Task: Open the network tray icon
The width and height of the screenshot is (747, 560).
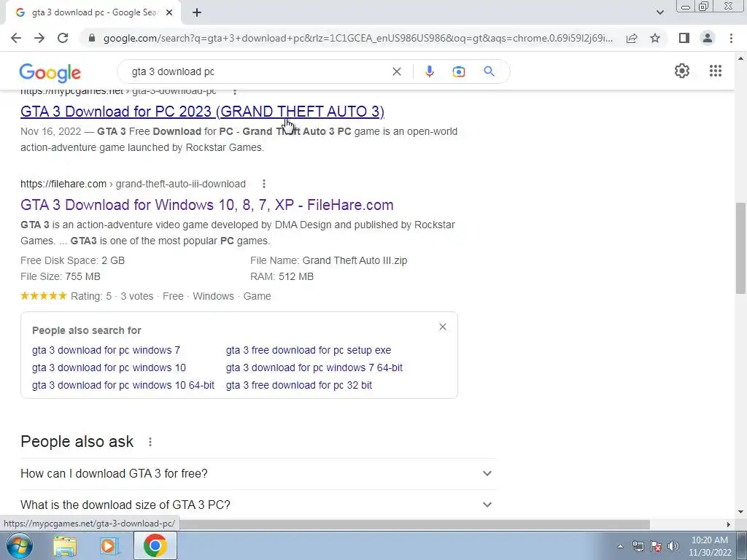Action: coord(638,546)
